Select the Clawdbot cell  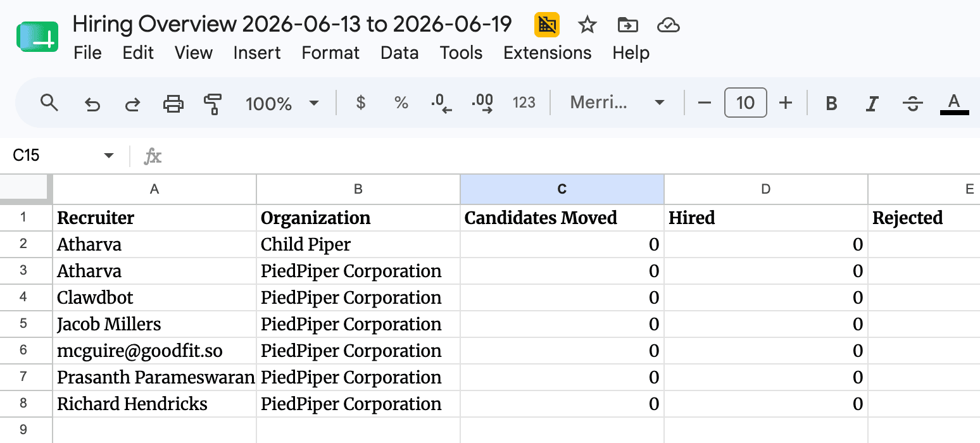[x=154, y=297]
